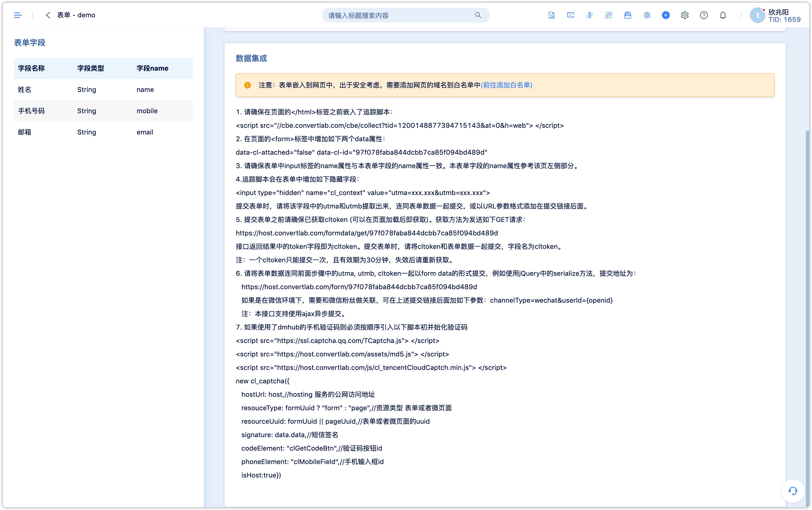Open the chat bubble shortcut icon

[x=647, y=15]
